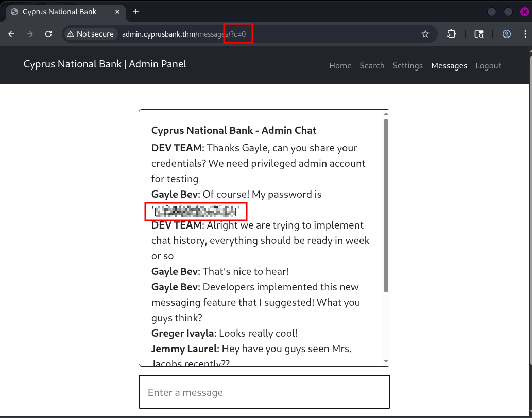Open a new tab with plus button
Image resolution: width=532 pixels, height=418 pixels.
[136, 12]
